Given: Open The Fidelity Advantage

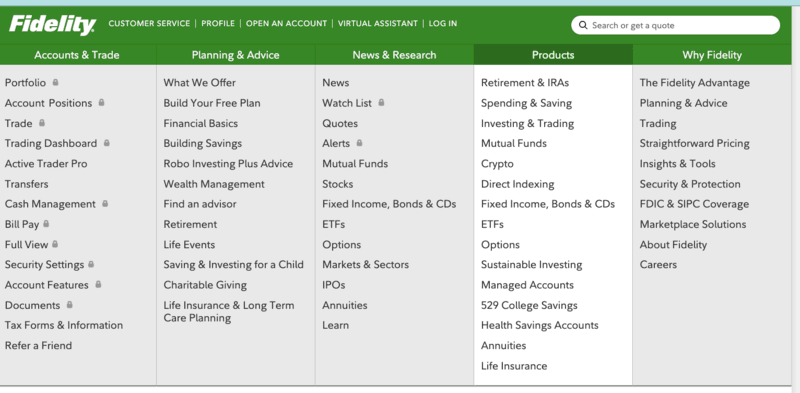Looking at the screenshot, I should pyautogui.click(x=695, y=83).
